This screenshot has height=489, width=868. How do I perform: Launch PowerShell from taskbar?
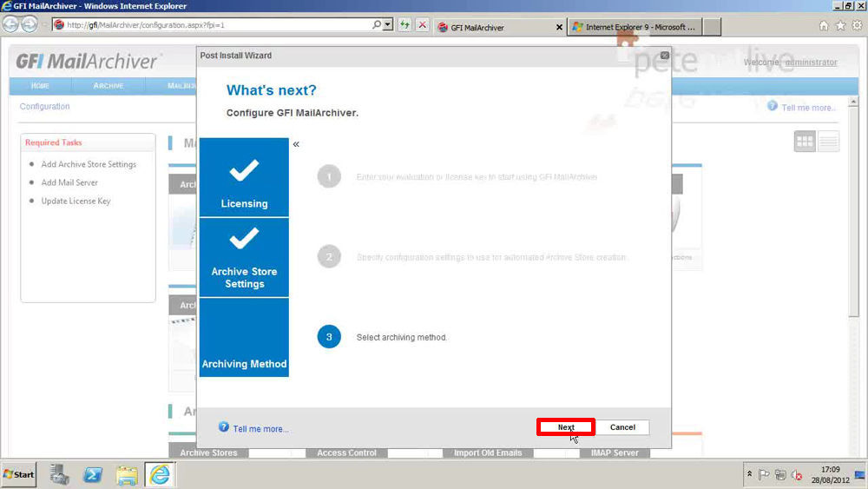[93, 474]
